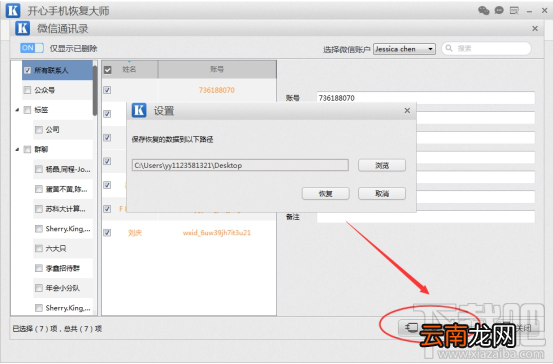Select the name 刘庆 in the table

click(135, 233)
